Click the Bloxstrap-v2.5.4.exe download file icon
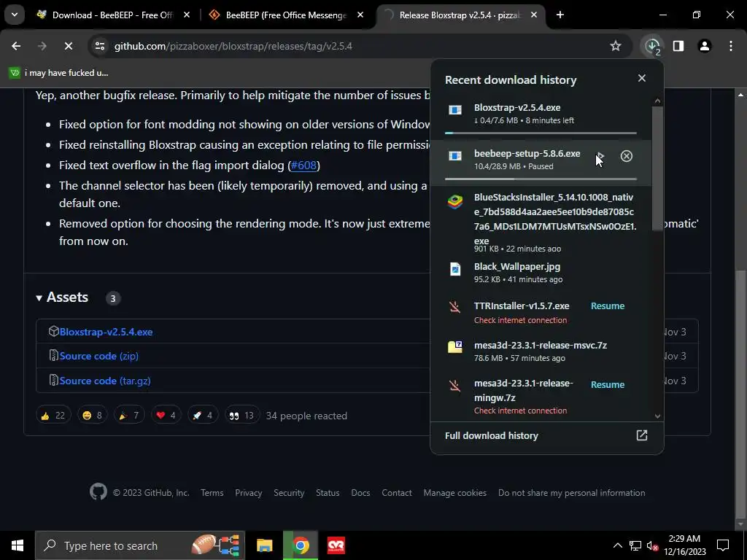Screen dimensions: 747x560 pyautogui.click(x=455, y=111)
